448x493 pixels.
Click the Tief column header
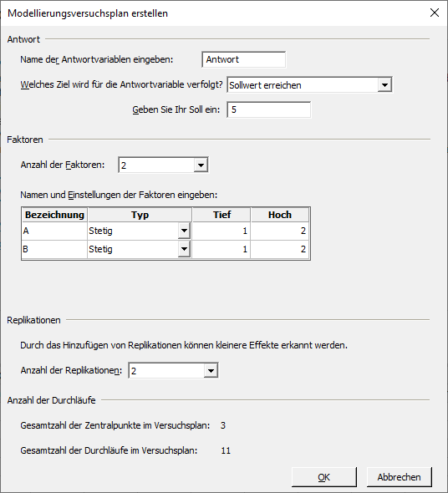pos(221,215)
